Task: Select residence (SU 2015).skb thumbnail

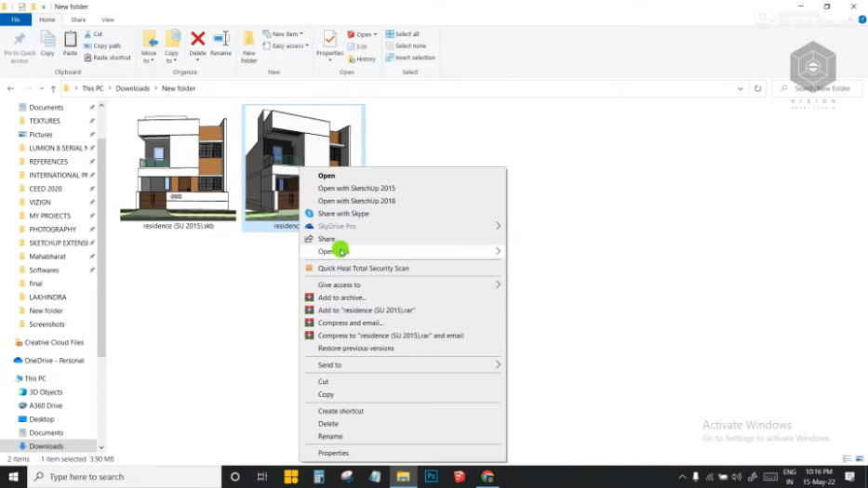Action: coord(179,168)
